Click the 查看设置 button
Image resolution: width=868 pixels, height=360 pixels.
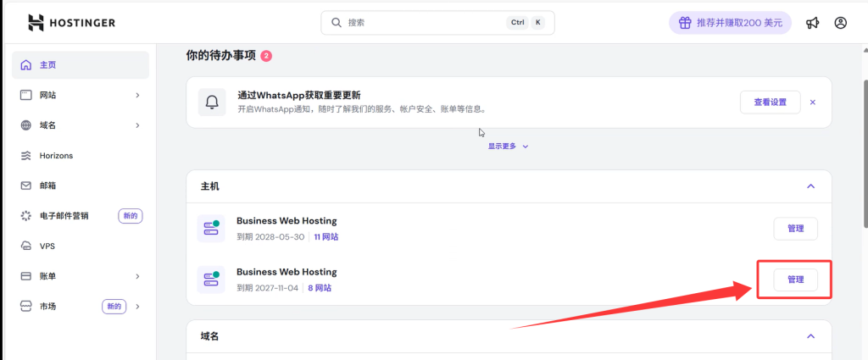pyautogui.click(x=770, y=102)
